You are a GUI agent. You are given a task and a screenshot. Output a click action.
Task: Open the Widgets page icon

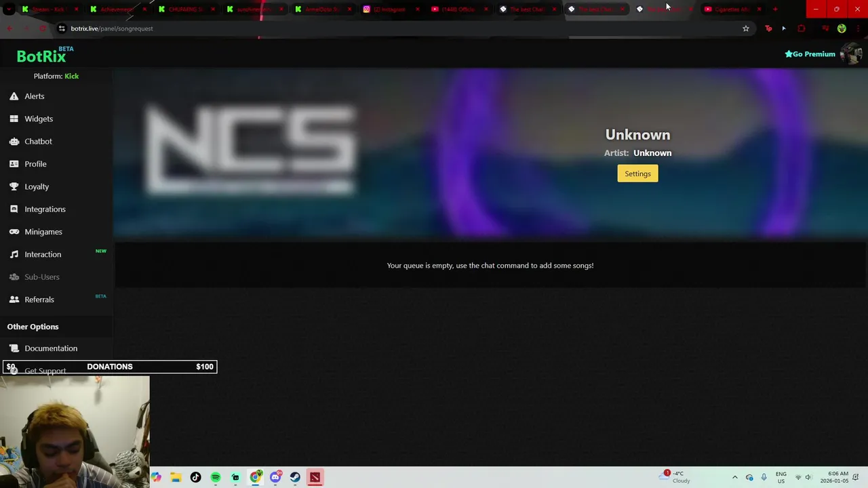(x=14, y=119)
